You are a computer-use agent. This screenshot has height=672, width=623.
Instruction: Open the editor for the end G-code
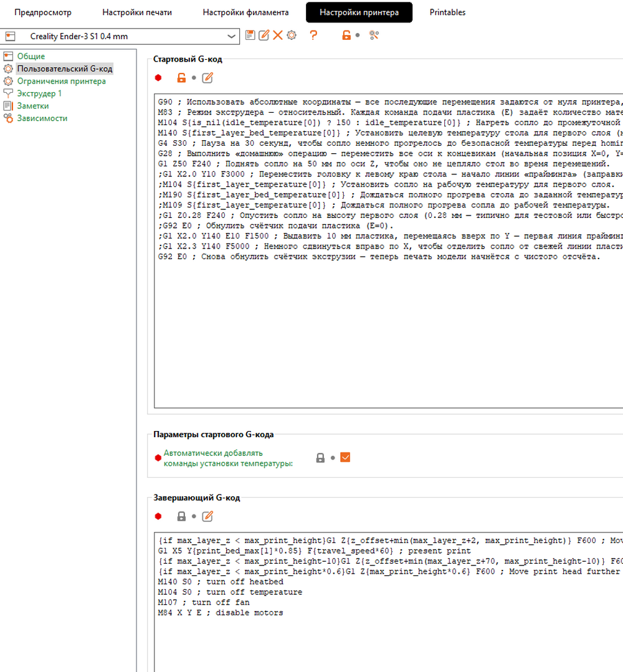coord(207,516)
